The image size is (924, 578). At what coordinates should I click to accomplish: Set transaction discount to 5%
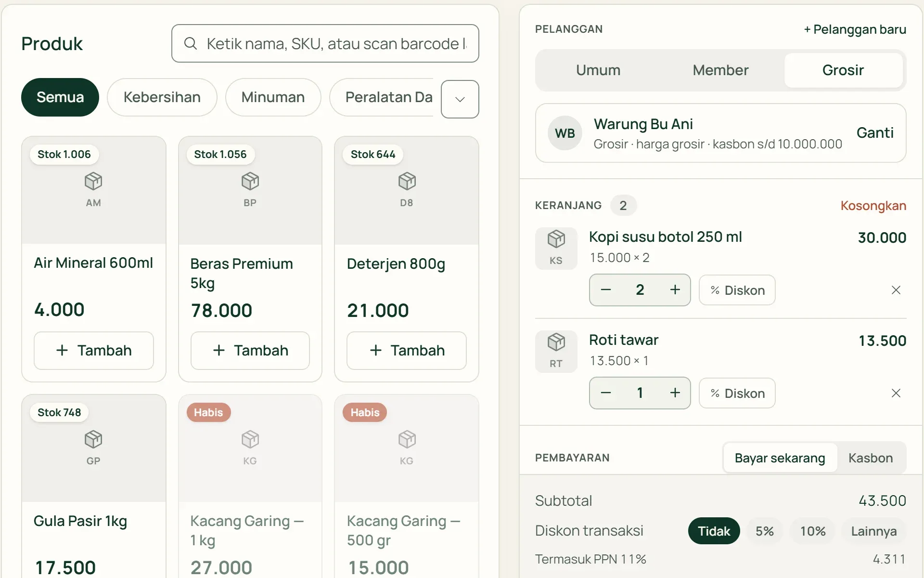click(x=765, y=531)
